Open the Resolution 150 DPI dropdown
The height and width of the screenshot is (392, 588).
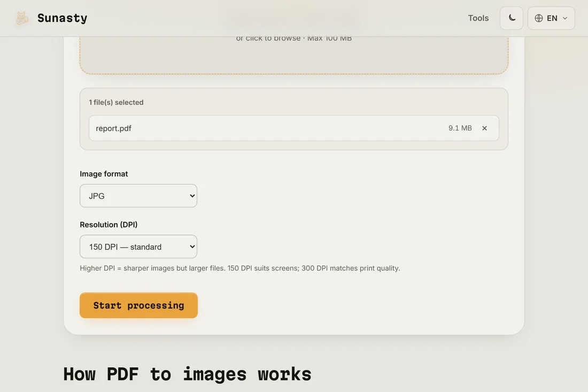[138, 247]
